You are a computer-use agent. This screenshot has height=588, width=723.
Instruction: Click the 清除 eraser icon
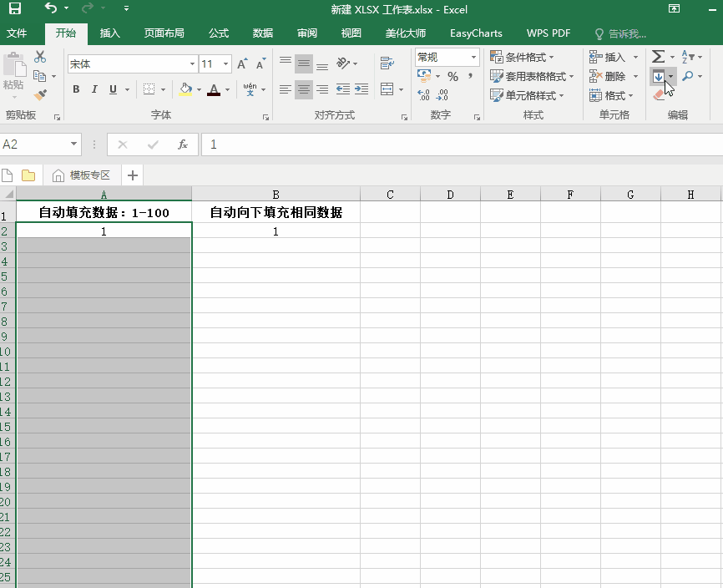(657, 94)
